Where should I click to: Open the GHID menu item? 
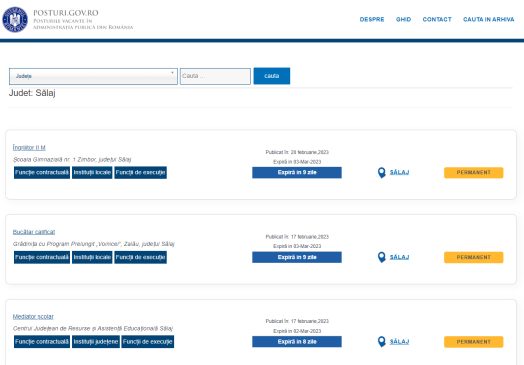[x=403, y=19]
